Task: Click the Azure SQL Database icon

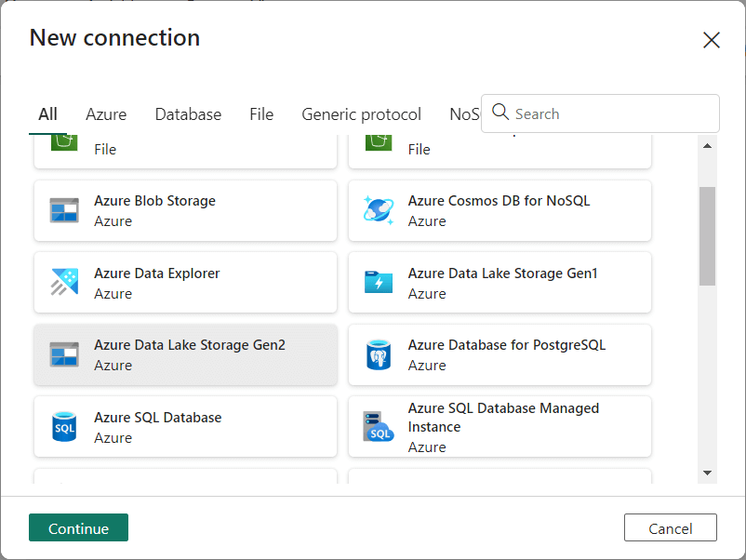Action: [64, 427]
